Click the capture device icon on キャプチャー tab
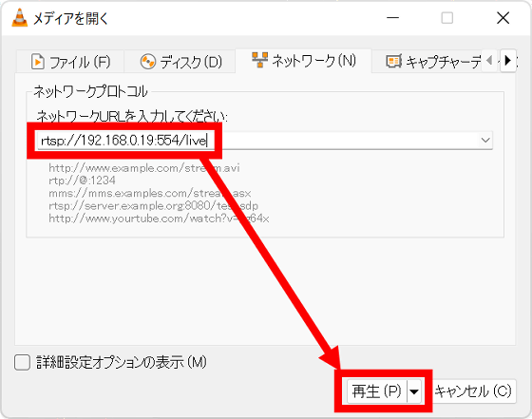This screenshot has width=532, height=419. point(393,62)
